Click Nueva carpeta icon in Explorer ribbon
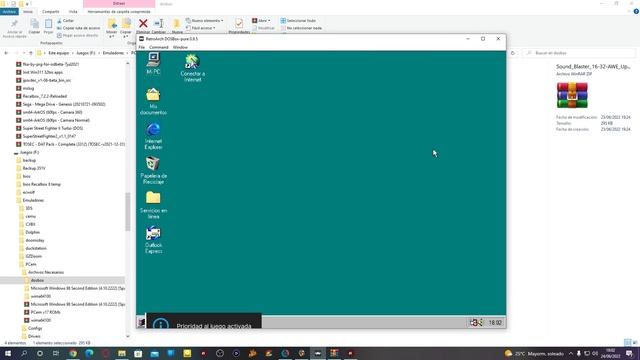This screenshot has width=640, height=360. tap(177, 25)
